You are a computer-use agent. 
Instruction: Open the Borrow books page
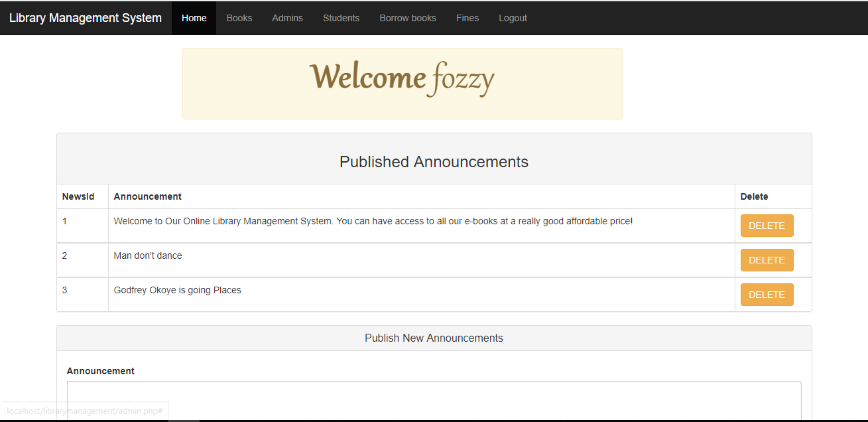(408, 18)
